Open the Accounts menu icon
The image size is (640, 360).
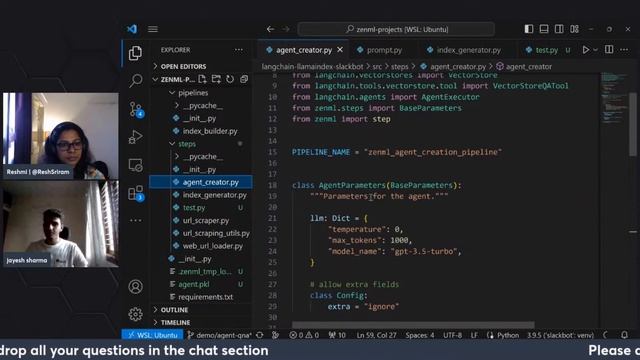136,287
